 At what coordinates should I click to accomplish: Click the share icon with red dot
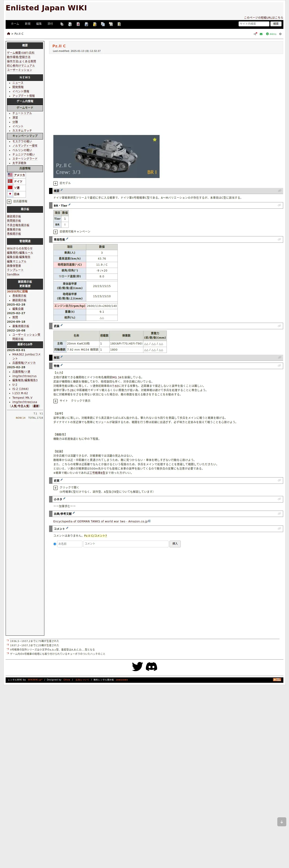coord(255,34)
